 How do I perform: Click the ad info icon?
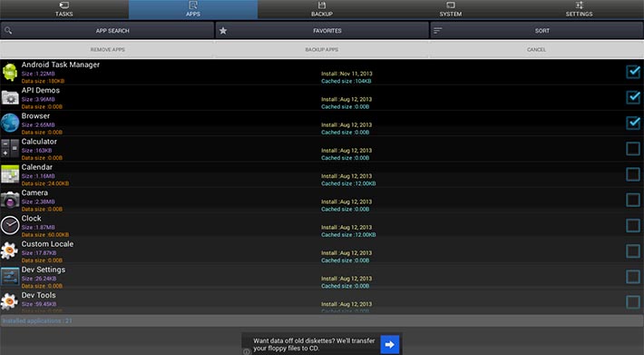click(246, 351)
